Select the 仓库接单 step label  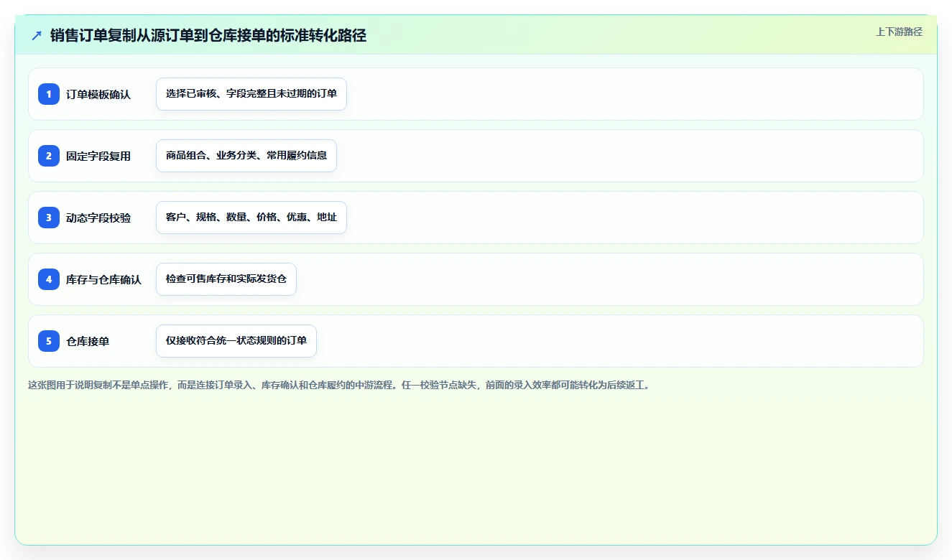click(88, 341)
